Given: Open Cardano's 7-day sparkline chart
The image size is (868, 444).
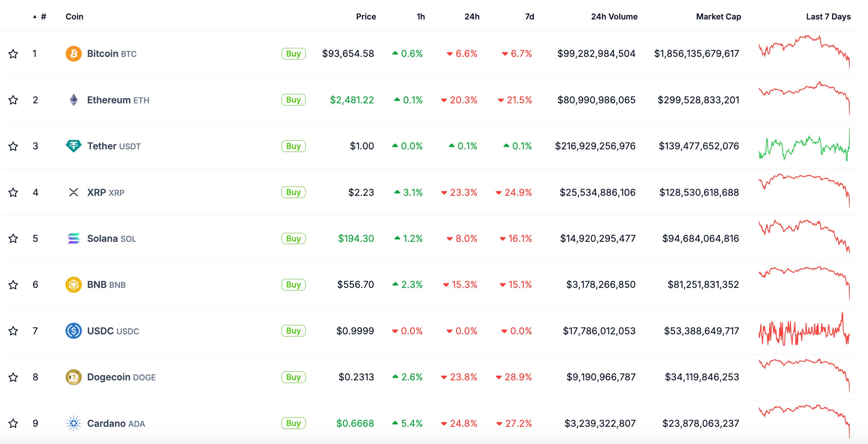Looking at the screenshot, I should (x=804, y=422).
